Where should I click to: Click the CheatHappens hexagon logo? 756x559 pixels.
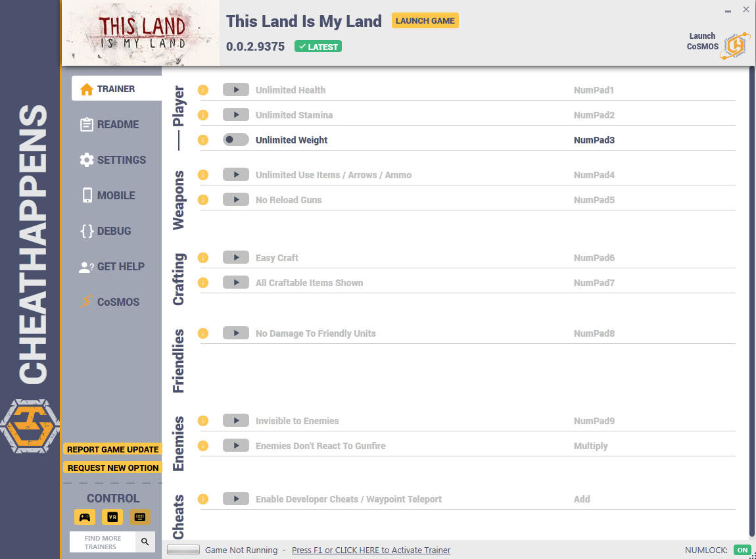30,426
